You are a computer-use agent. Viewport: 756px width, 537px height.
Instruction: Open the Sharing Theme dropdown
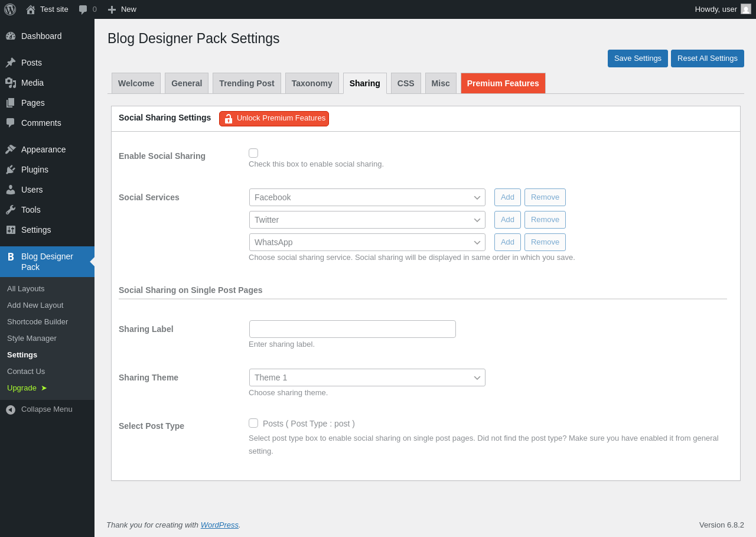(x=367, y=377)
